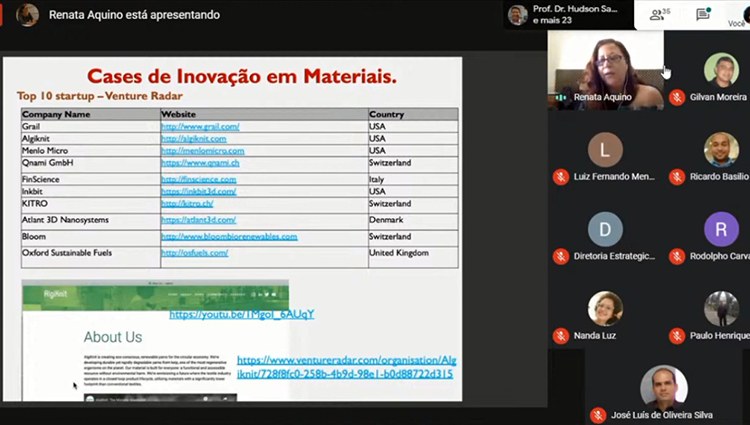Select the 'Menlo Micro' company cell
750x425 pixels.
point(91,151)
